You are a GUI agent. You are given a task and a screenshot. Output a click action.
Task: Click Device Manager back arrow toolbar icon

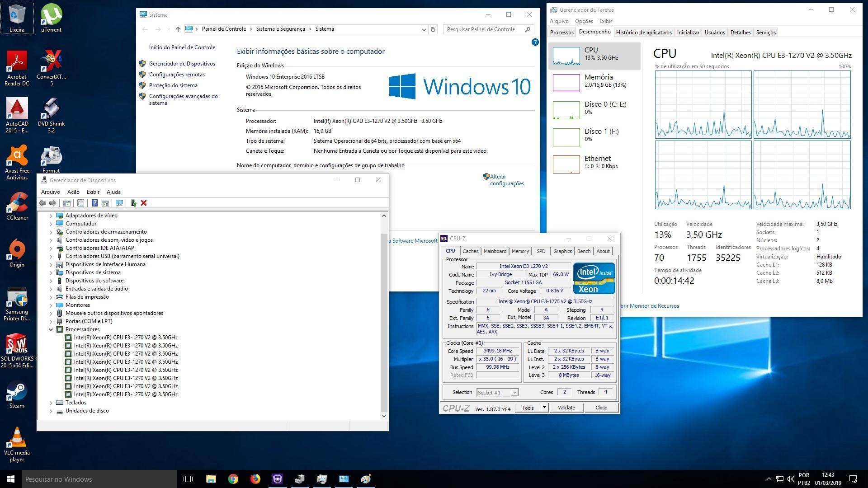[42, 203]
